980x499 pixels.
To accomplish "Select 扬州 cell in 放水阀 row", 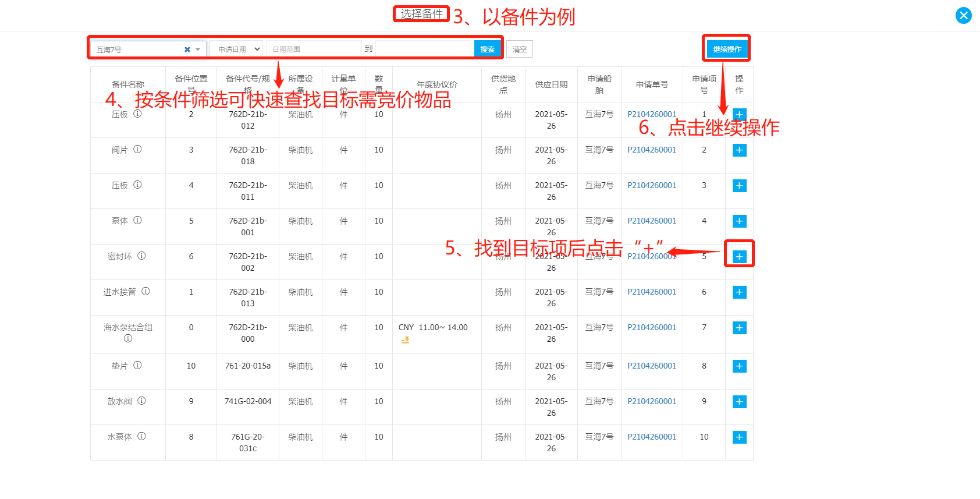I will tap(503, 407).
